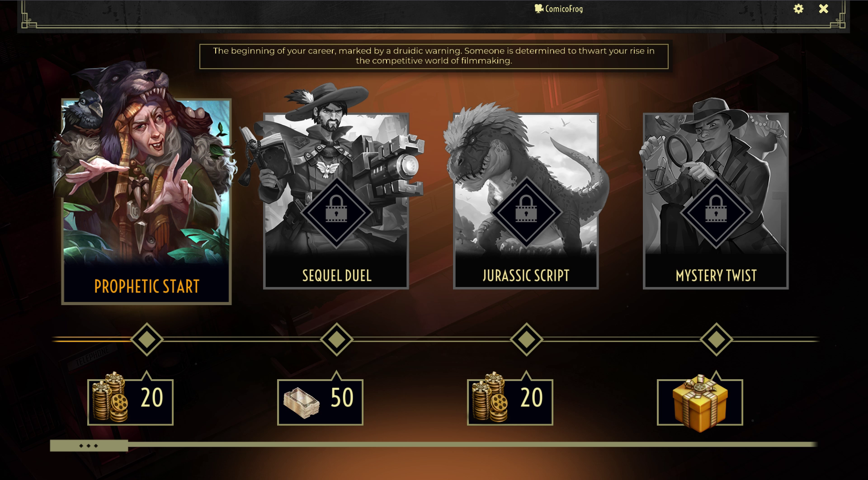
Task: Open the settings gear icon
Action: coord(798,9)
